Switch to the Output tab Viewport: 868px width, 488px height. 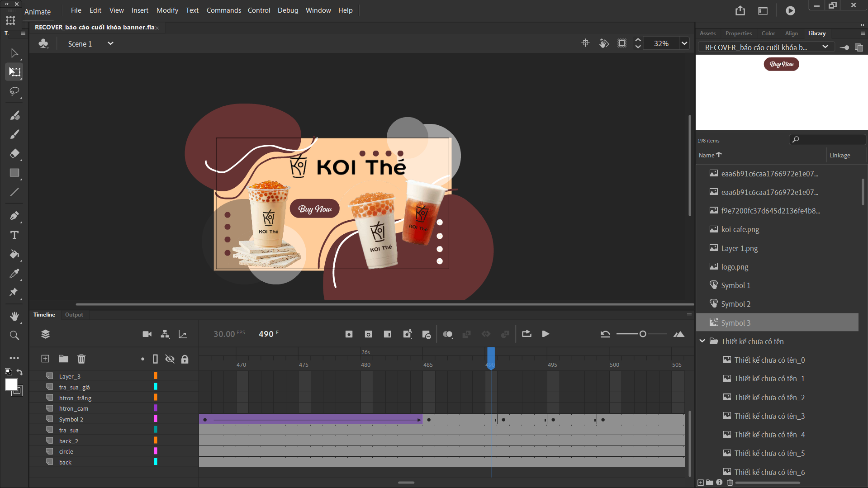click(x=74, y=315)
